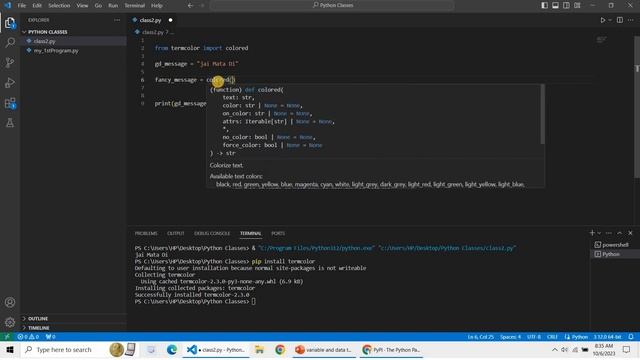Viewport: 640px width, 360px height.
Task: Expand the TIMELINE section
Action: 73,328
